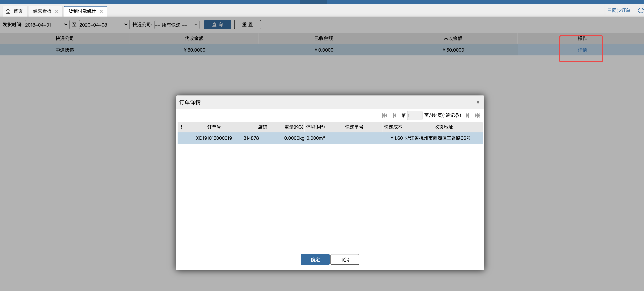Click shop value 814878
Screen dimensions: 644x291
[251, 138]
